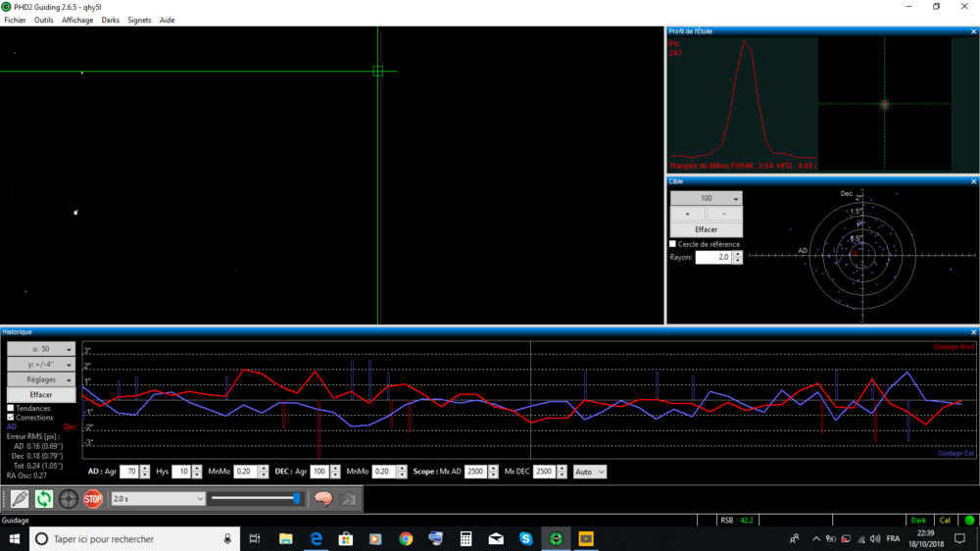Open the y: +/-4" scale dropdown
This screenshot has height=551, width=980.
[41, 364]
